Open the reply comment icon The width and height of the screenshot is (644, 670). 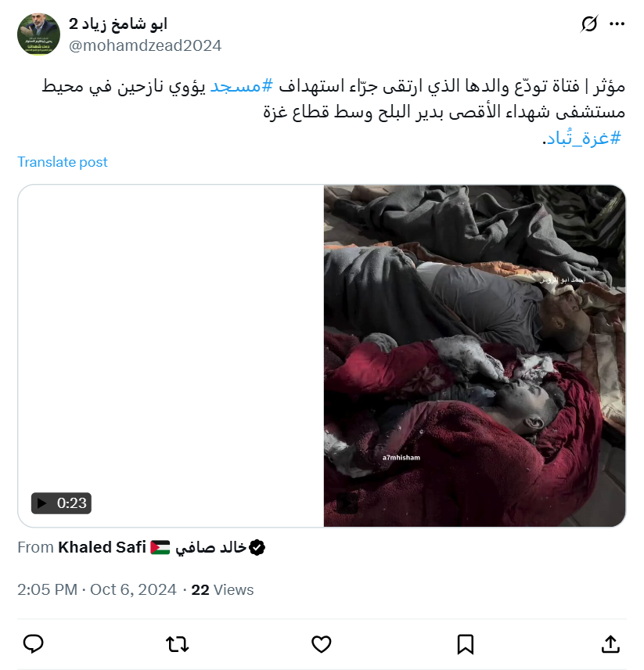(x=34, y=644)
